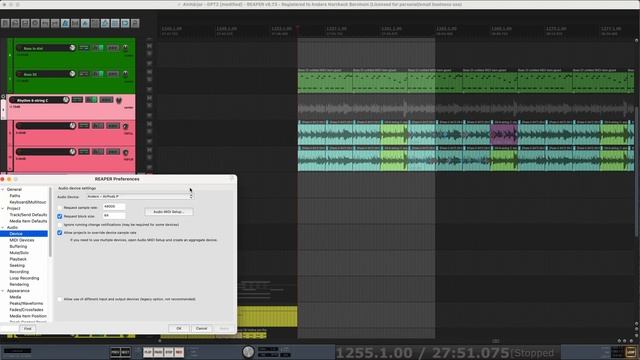The image size is (640, 360).
Task: Select Seeking in the preferences tree
Action: pos(17,265)
